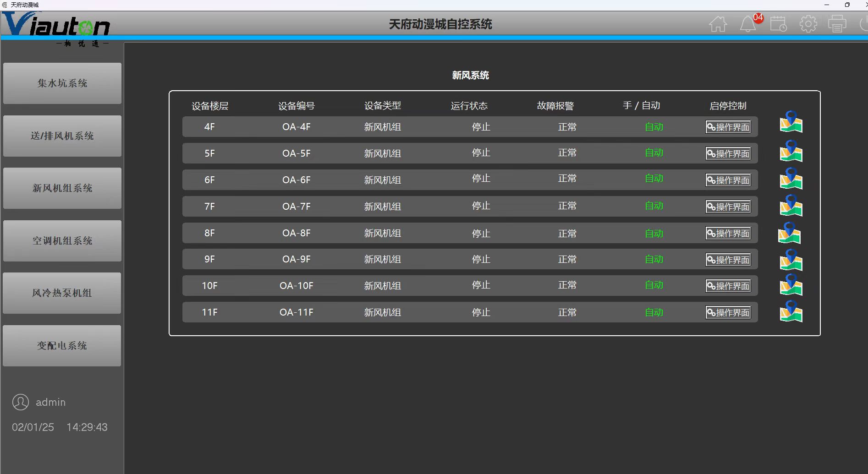The image size is (868, 474).
Task: Open map location icon for 4F row
Action: (791, 122)
